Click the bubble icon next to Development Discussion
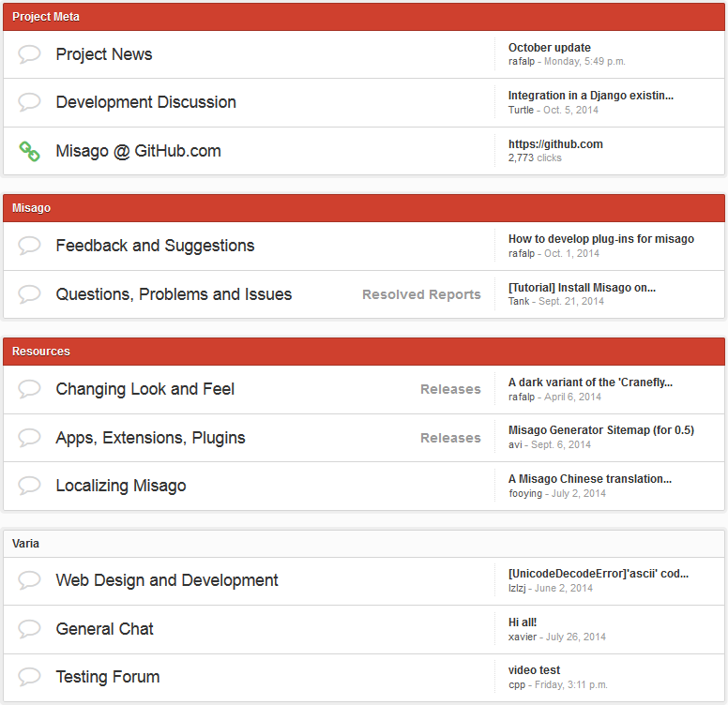Viewport: 728px width, 705px height. pos(29,102)
